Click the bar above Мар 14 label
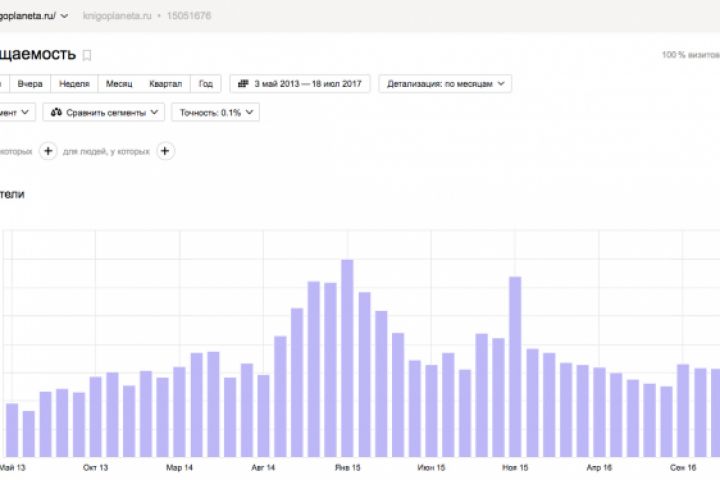The width and height of the screenshot is (720, 480). (x=180, y=412)
